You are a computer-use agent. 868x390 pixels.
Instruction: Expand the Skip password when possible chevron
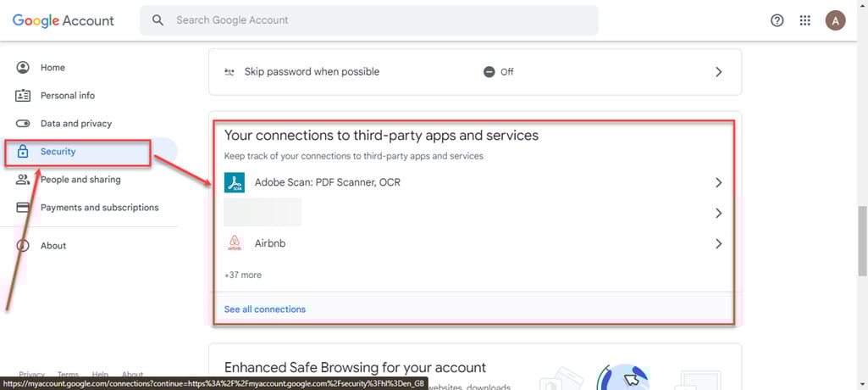pos(719,72)
